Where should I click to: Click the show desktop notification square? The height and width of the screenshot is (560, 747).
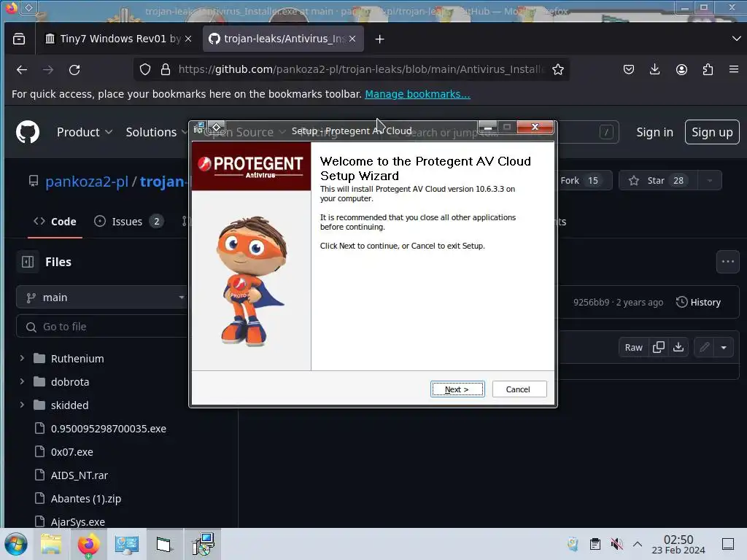coord(728,544)
